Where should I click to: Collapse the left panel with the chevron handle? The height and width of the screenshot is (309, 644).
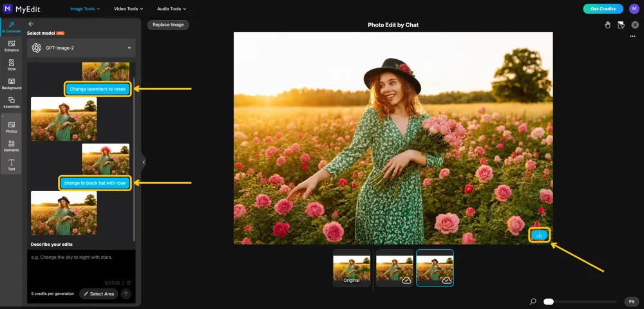(x=144, y=162)
